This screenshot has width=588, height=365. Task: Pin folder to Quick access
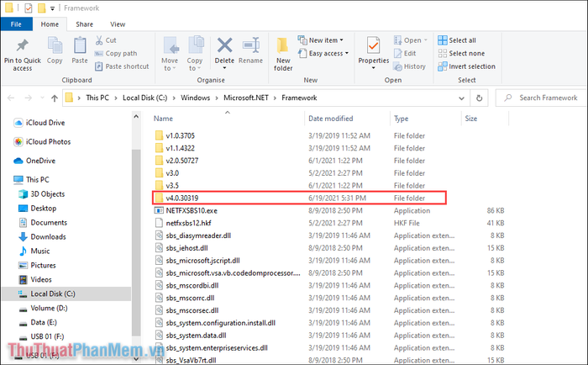[22, 55]
